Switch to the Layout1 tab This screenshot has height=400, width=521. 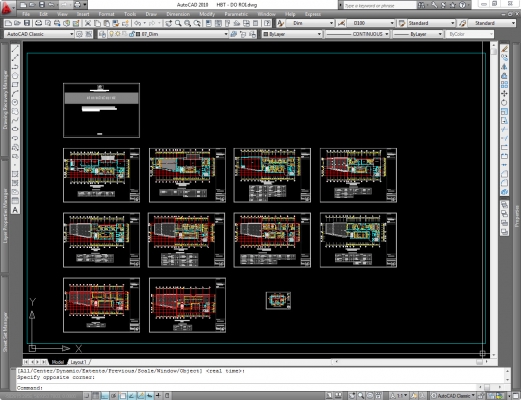pyautogui.click(x=78, y=362)
